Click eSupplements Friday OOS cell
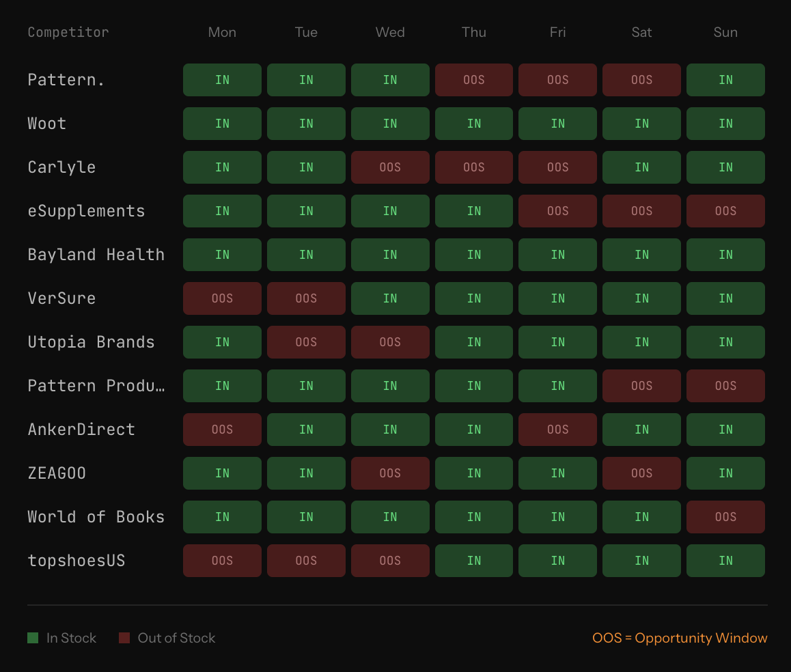 coord(557,211)
